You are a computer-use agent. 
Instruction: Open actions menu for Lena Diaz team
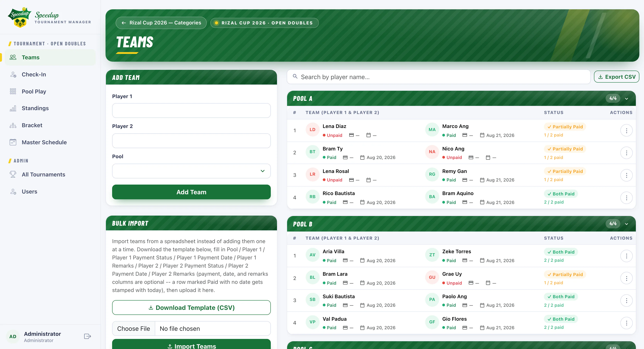(x=626, y=130)
